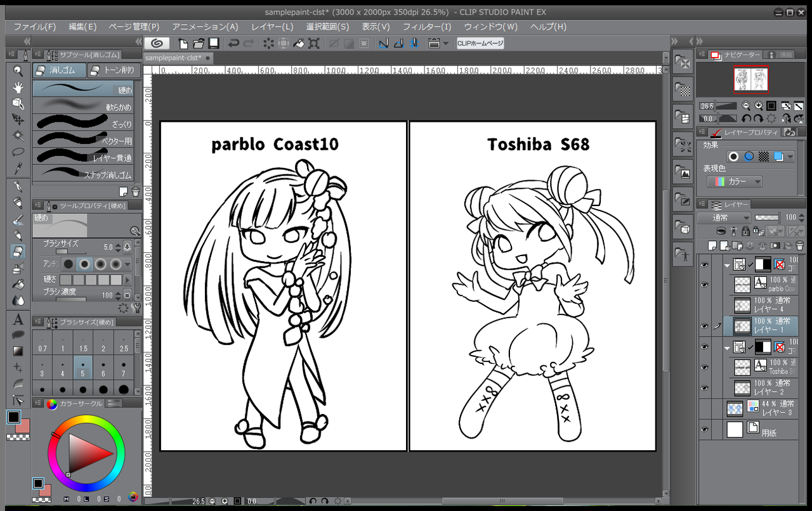This screenshot has width=812, height=511.
Task: Select the Zoom magnifier tool
Action: (x=18, y=72)
